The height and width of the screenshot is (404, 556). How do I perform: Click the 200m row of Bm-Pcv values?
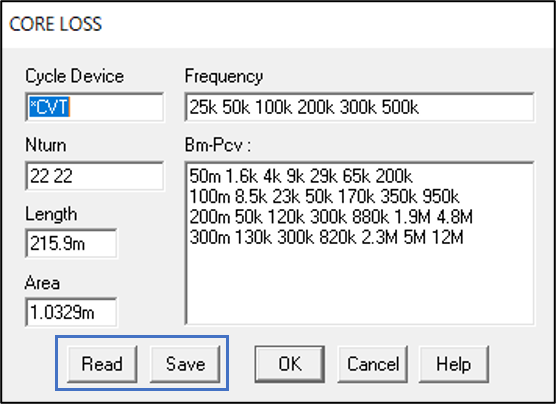[x=331, y=217]
